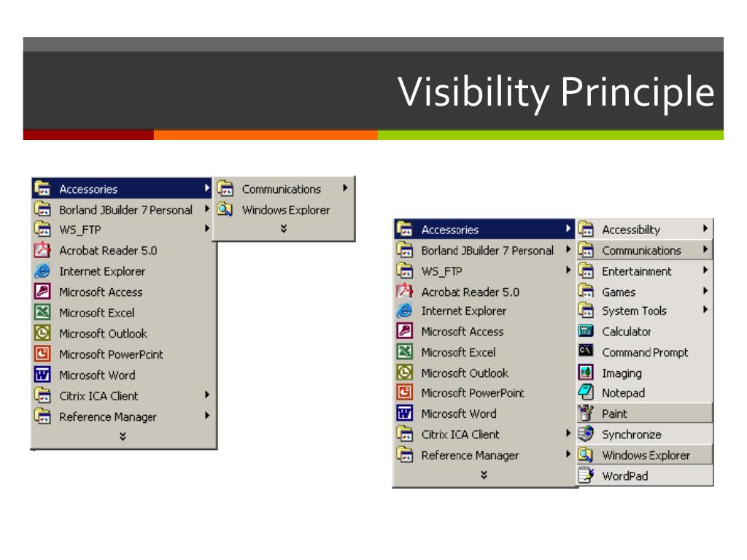Choose 'Microsoft PowerPoint' in the long-submenu menu
The height and width of the screenshot is (560, 747).
coord(484,393)
